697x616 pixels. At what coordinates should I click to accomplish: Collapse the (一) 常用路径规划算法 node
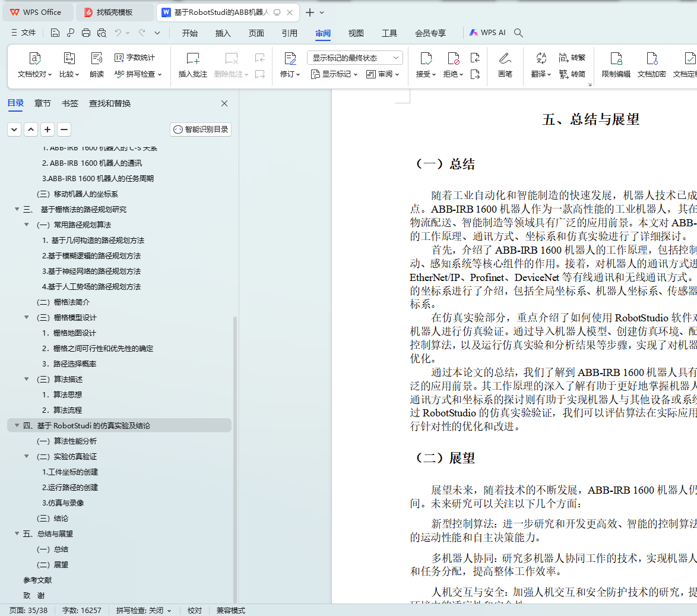27,225
